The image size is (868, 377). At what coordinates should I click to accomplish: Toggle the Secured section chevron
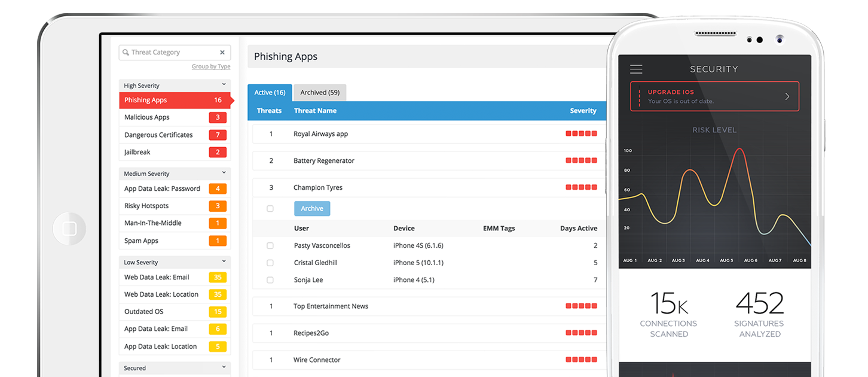[x=224, y=367]
